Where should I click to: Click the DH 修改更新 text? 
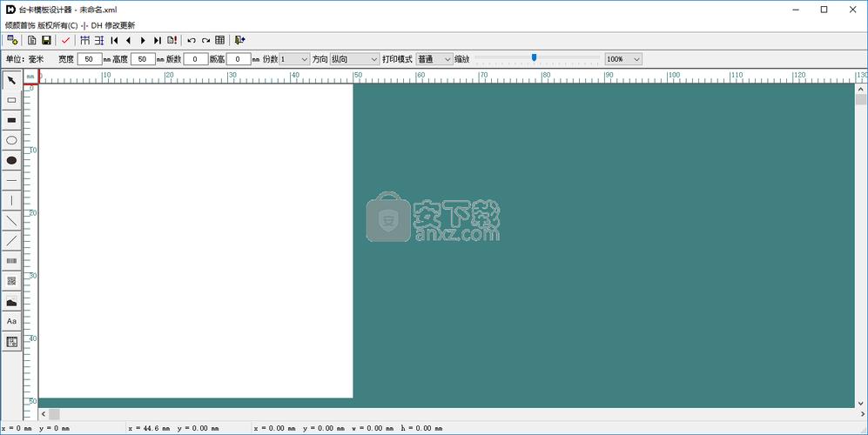point(113,25)
